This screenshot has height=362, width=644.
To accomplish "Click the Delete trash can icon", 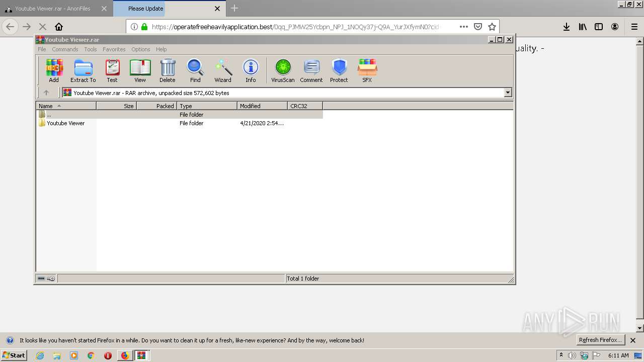I will [168, 70].
